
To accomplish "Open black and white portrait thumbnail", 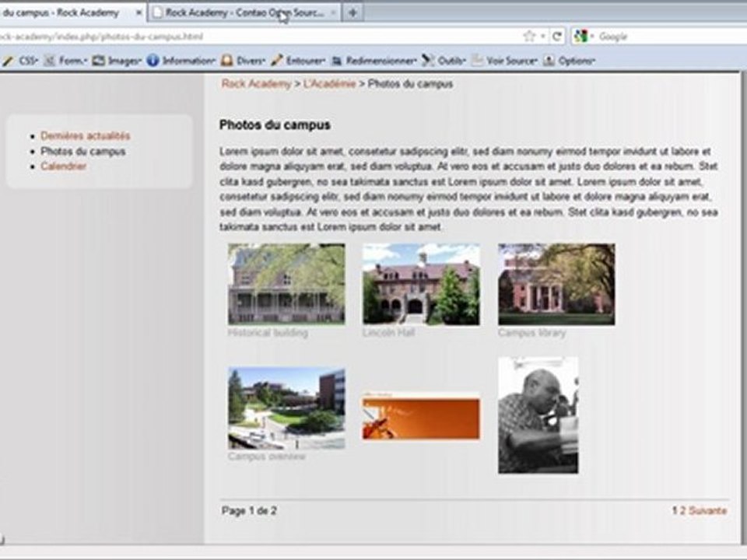I will click(x=538, y=415).
